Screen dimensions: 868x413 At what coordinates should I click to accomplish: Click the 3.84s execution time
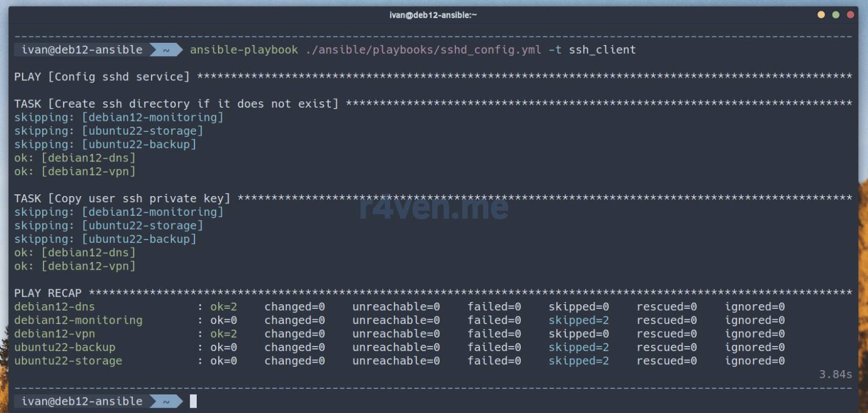click(835, 374)
